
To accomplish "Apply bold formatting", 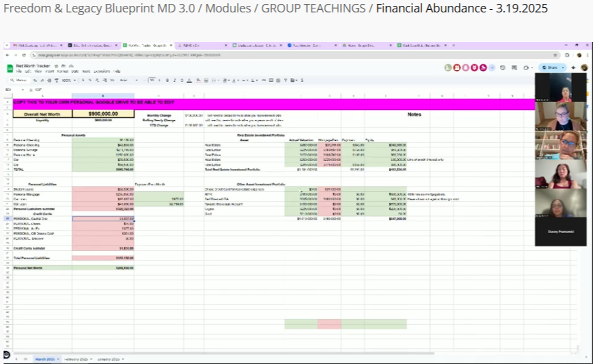I will pos(167,81).
